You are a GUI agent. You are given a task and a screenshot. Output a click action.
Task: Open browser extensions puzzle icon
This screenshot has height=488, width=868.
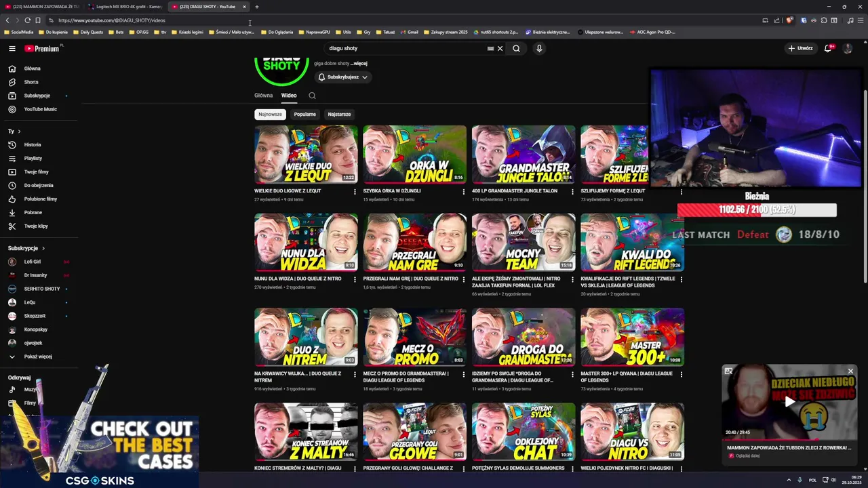coord(824,20)
